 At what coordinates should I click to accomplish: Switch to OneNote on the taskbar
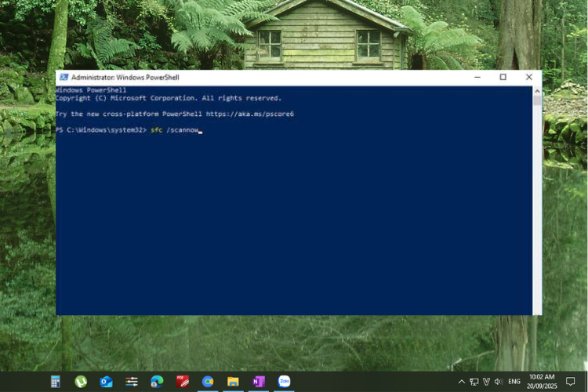click(x=259, y=382)
